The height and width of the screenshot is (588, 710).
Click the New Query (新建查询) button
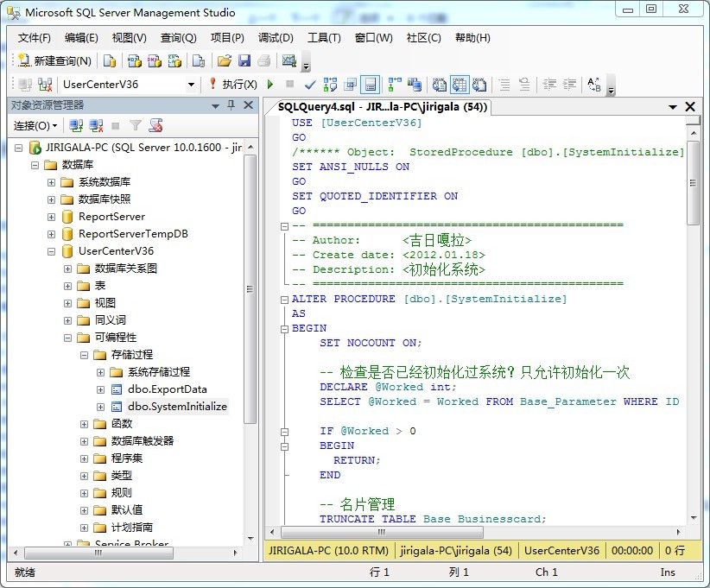[54, 60]
